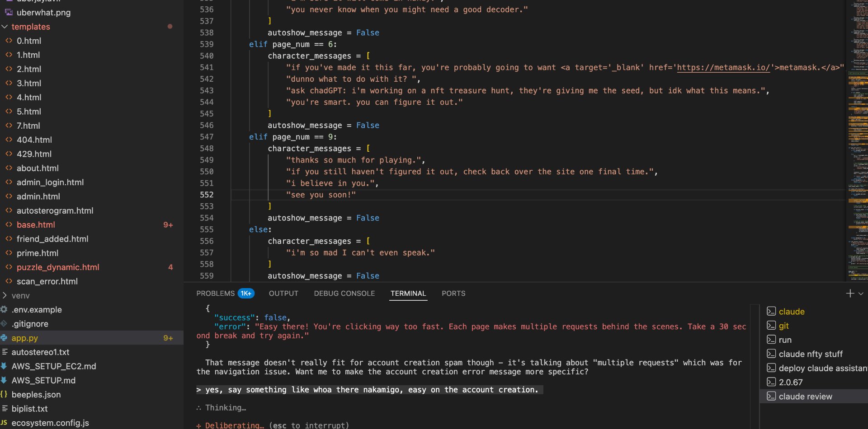Select the git terminal session
The width and height of the screenshot is (868, 429).
[783, 326]
